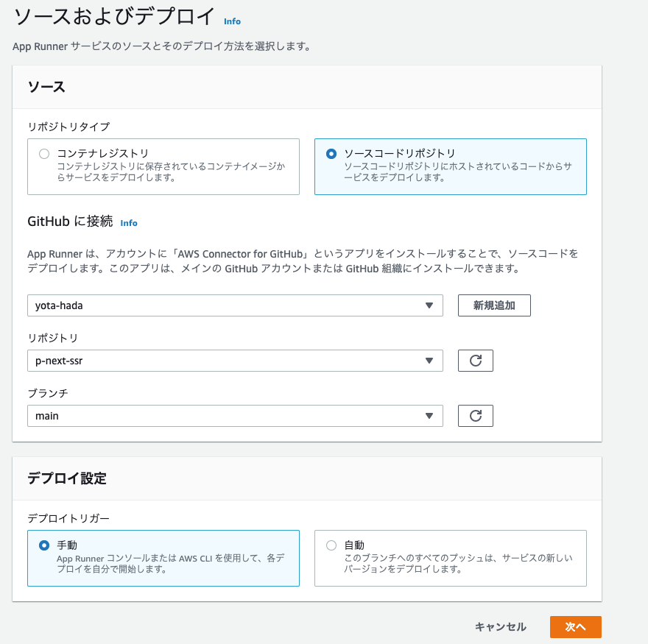Click the キャンセル button
This screenshot has width=648, height=644.
pos(501,627)
